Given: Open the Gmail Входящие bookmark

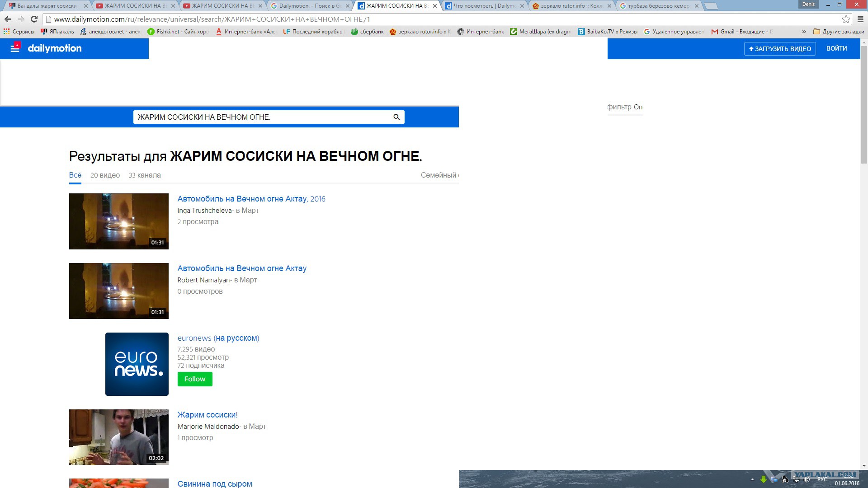Looking at the screenshot, I should pos(742,32).
